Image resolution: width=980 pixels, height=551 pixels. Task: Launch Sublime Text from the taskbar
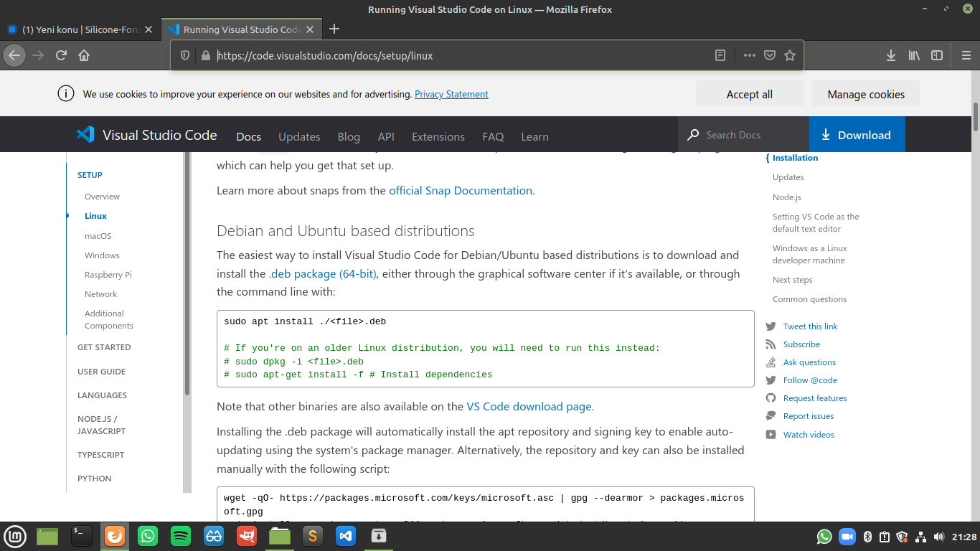coord(312,536)
